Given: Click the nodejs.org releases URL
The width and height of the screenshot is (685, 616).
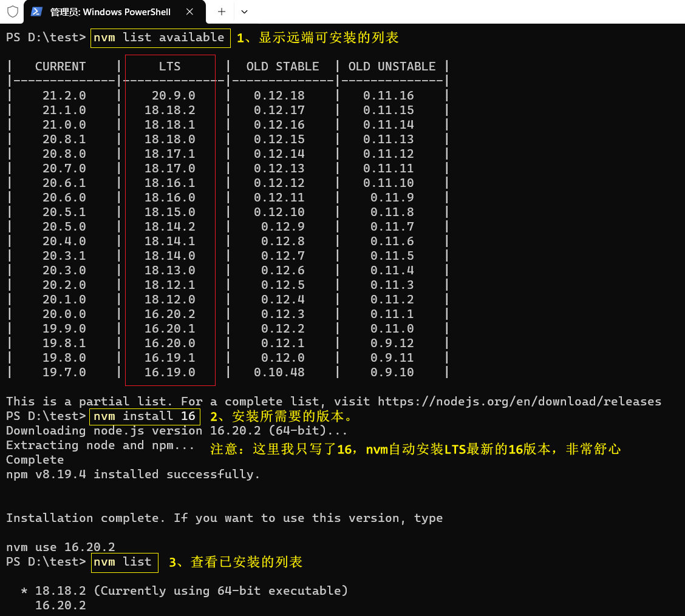Looking at the screenshot, I should 519,401.
